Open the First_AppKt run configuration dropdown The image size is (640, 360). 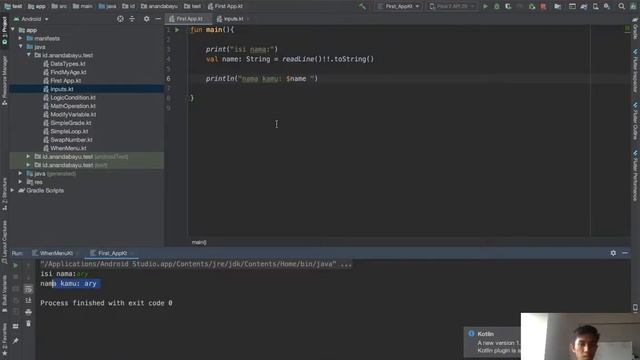pos(398,7)
